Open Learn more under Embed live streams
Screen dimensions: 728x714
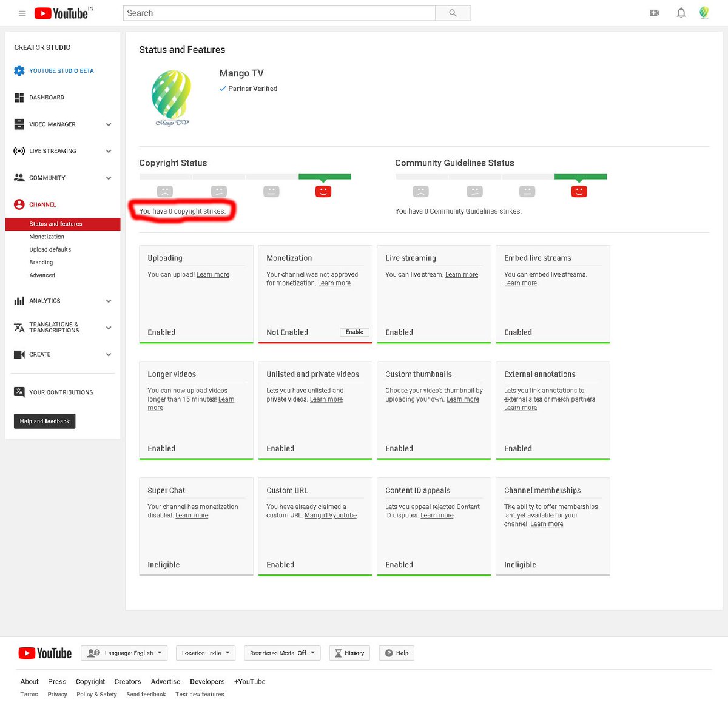[521, 283]
